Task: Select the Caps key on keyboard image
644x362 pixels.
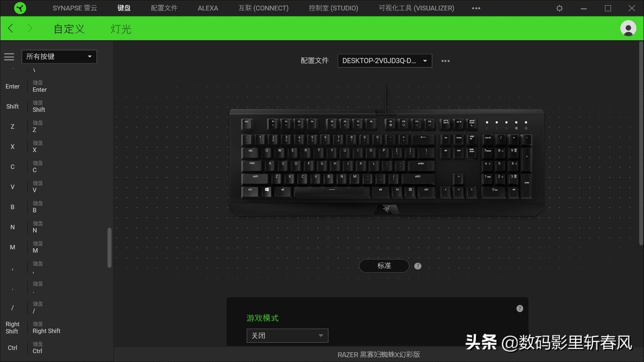Action: pos(252,166)
